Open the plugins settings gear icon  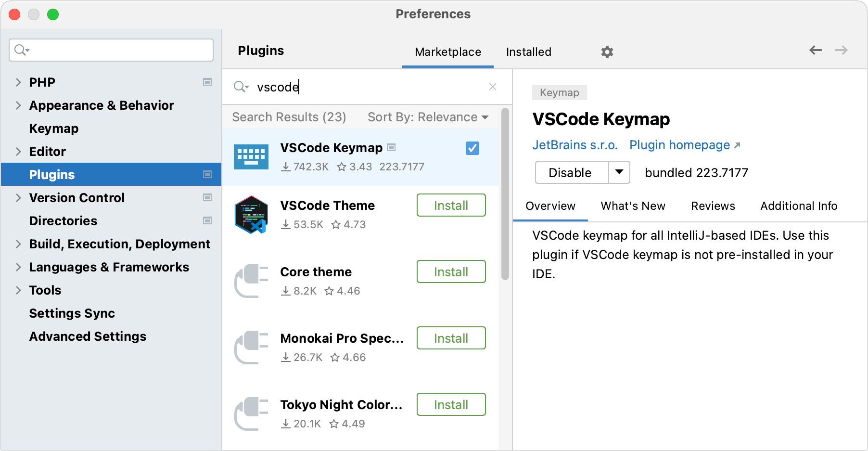pos(607,52)
